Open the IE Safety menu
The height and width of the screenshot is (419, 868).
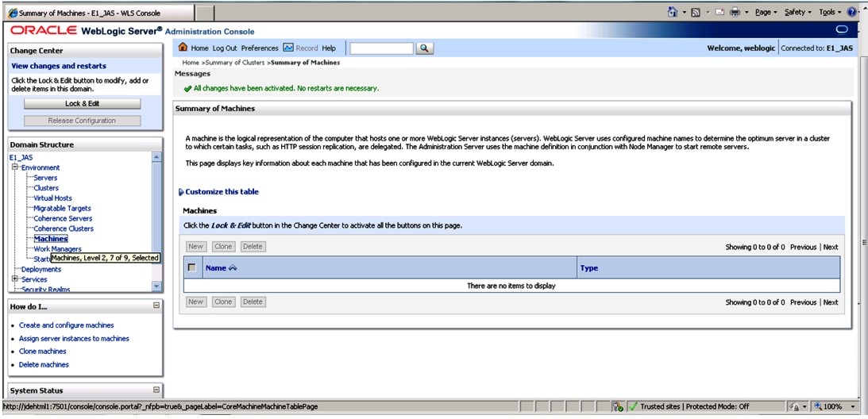797,12
